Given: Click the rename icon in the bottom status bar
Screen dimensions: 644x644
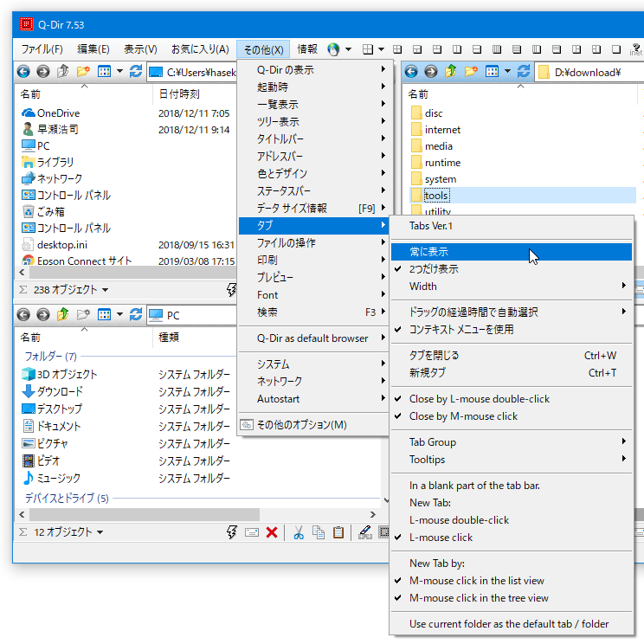Looking at the screenshot, I should coord(252,532).
